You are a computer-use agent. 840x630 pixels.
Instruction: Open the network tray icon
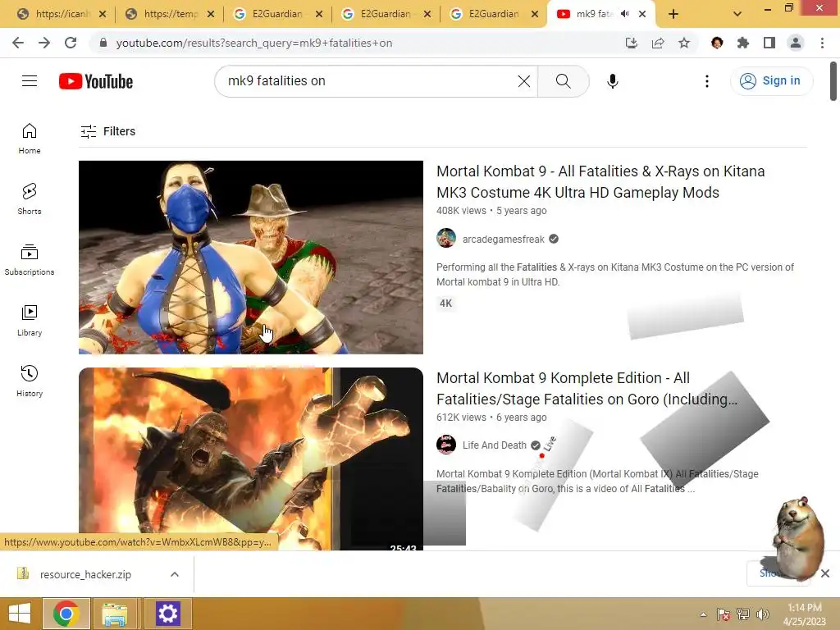tap(743, 614)
